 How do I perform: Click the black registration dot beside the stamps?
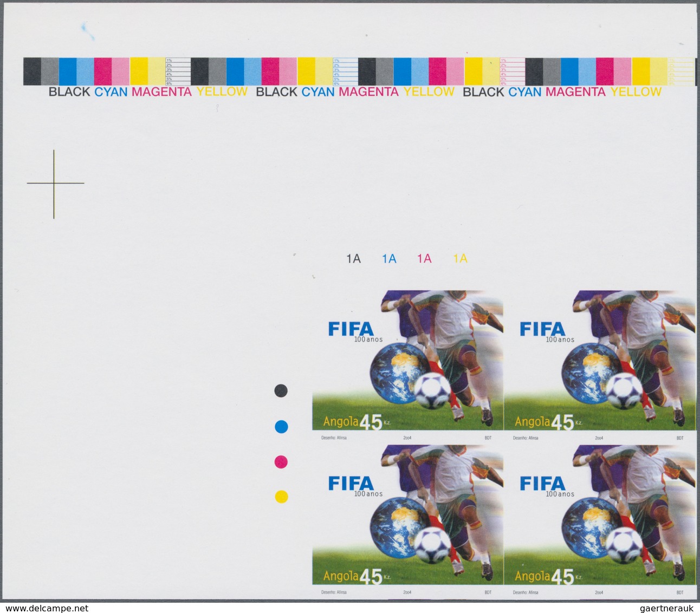pyautogui.click(x=281, y=390)
